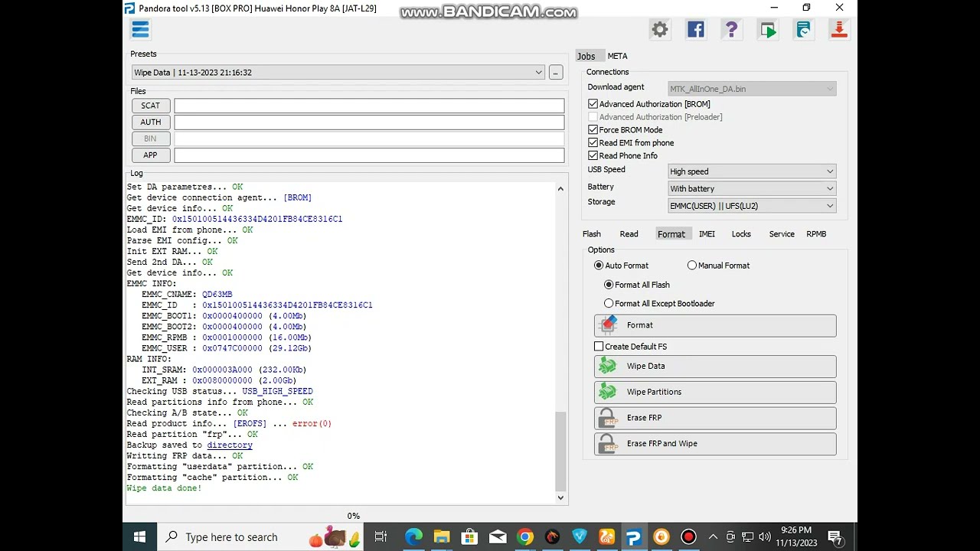Open the Battery dropdown
This screenshot has width=980, height=551.
pos(752,188)
